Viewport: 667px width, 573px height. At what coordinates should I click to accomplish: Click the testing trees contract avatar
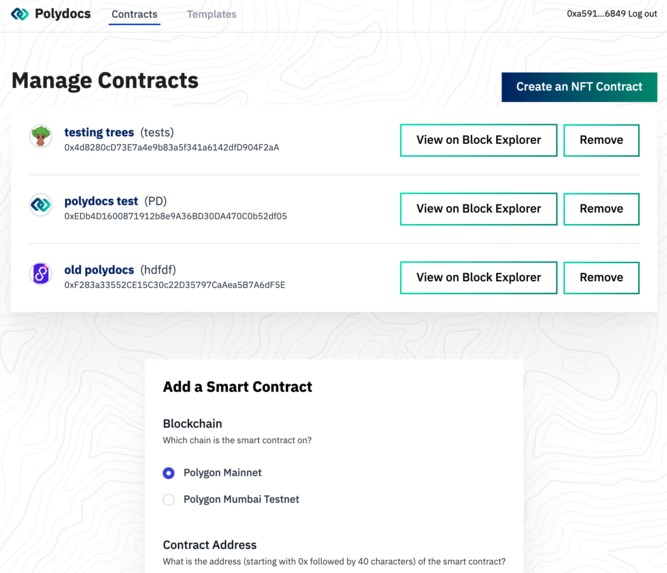[41, 136]
